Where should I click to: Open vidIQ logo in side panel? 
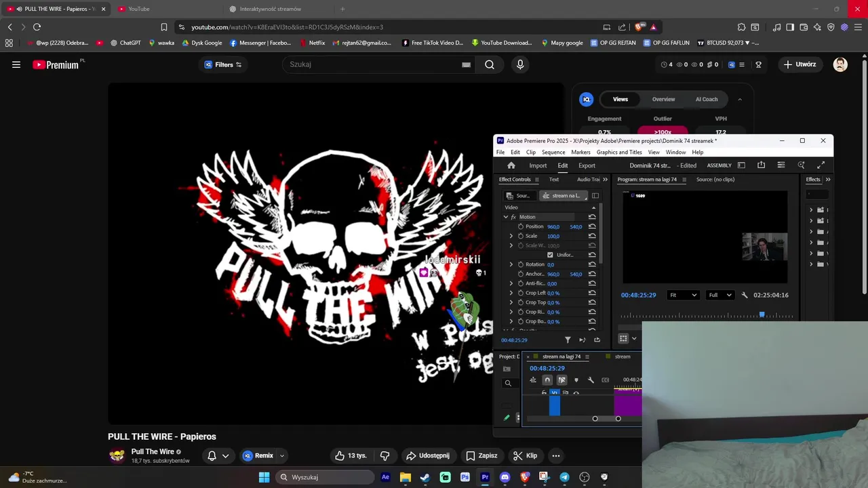587,99
